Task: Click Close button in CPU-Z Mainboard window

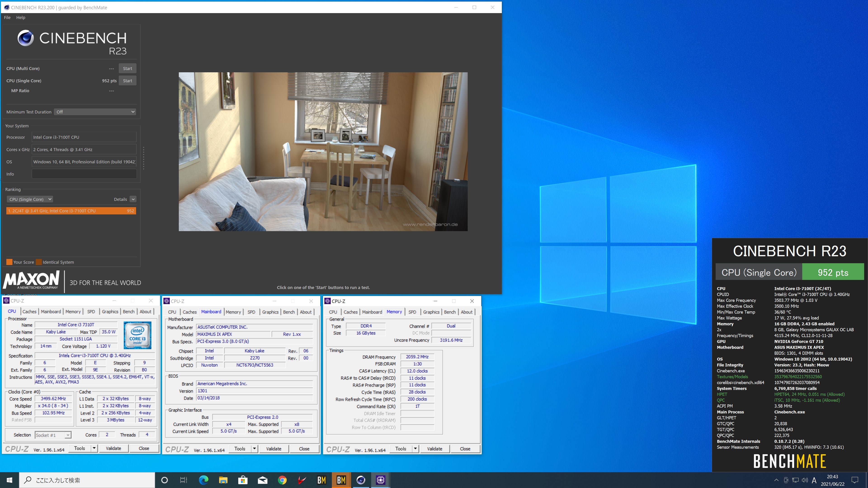Action: pyautogui.click(x=304, y=449)
